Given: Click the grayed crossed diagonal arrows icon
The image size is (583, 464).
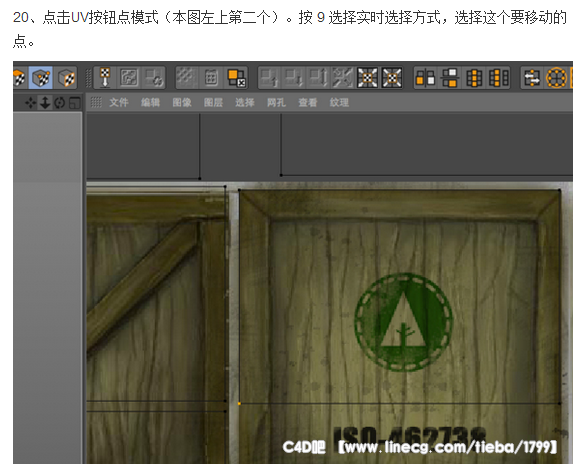Looking at the screenshot, I should (342, 78).
